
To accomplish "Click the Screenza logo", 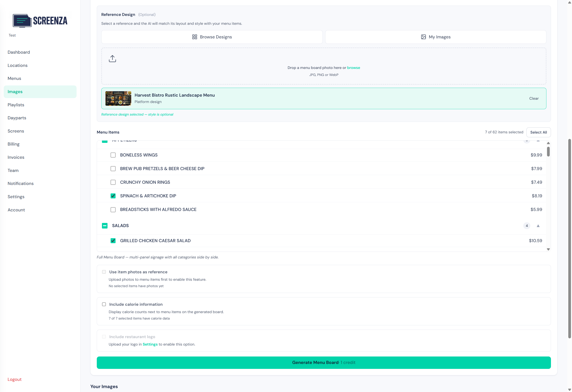I will pyautogui.click(x=40, y=21).
